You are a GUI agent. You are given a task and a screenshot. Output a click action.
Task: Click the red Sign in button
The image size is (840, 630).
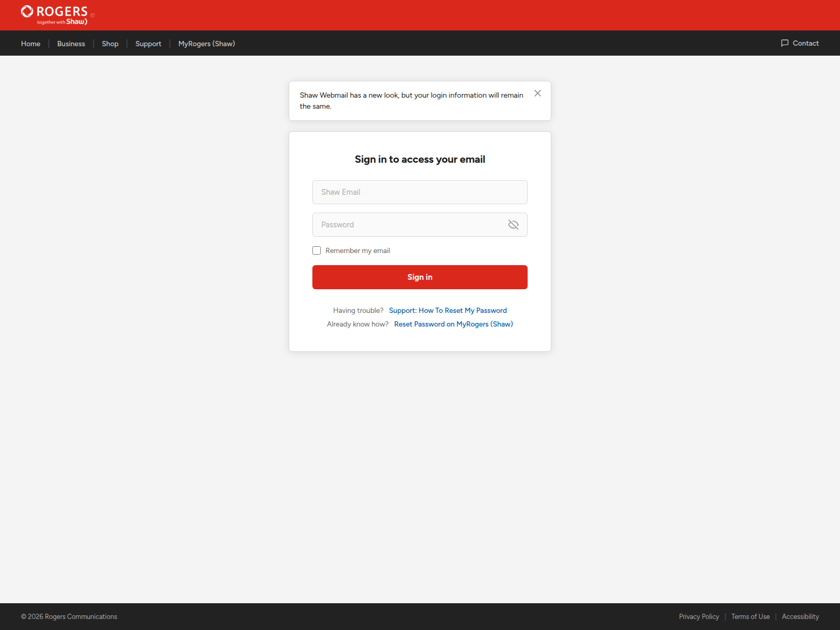pos(420,277)
